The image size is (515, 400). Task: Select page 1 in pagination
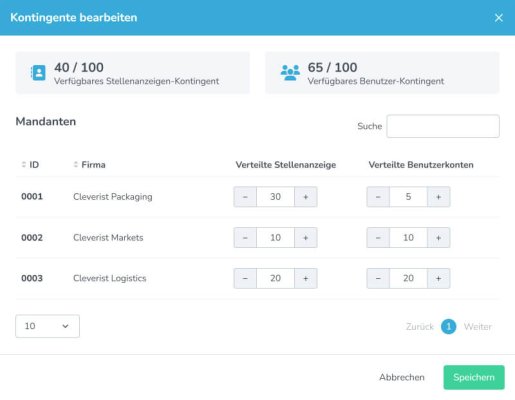pos(449,327)
